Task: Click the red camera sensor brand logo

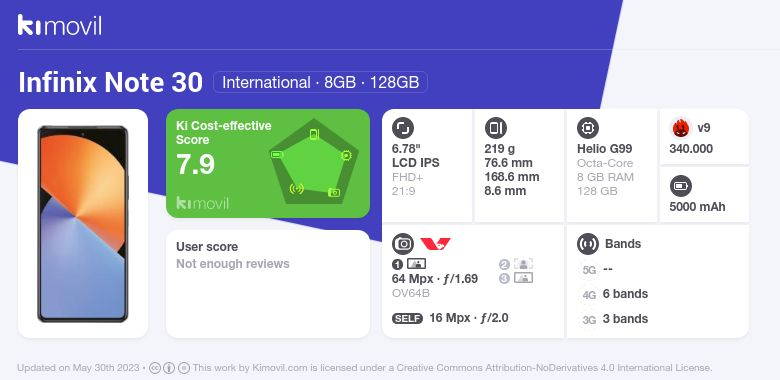Action: click(x=435, y=244)
